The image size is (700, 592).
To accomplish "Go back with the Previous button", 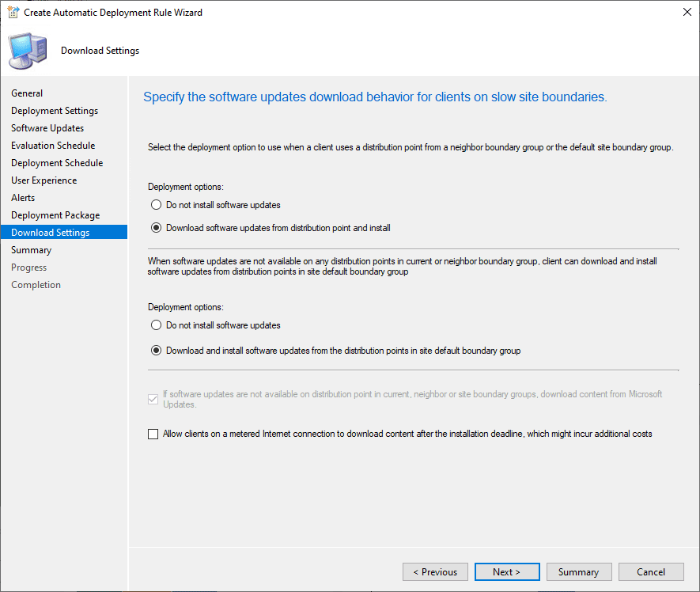I will pos(435,572).
